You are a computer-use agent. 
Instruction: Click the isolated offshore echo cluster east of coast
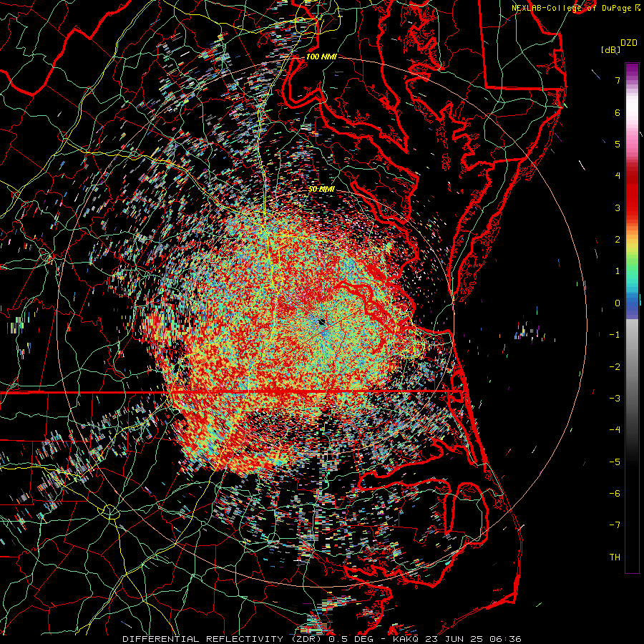pos(529,331)
